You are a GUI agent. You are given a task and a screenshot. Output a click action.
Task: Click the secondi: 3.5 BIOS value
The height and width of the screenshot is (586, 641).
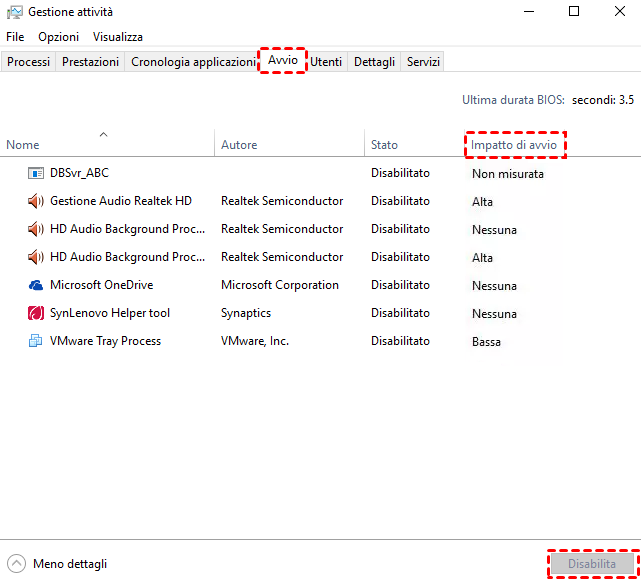point(603,100)
